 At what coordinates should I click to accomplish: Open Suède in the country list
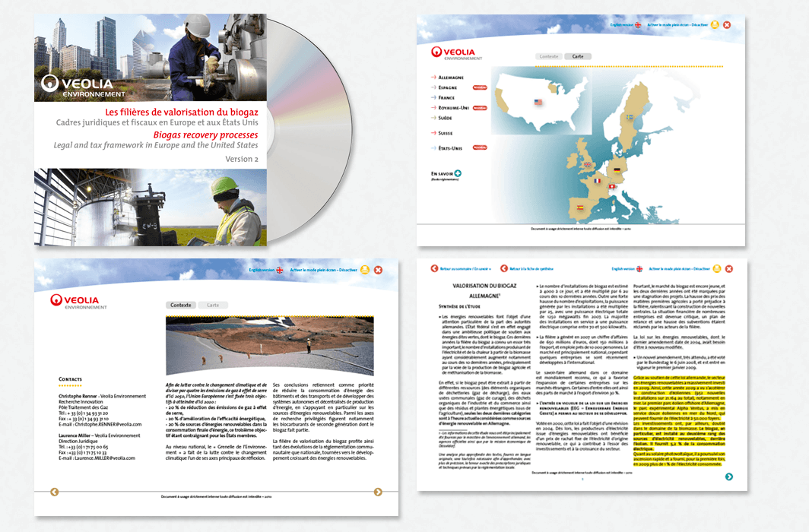tap(442, 118)
